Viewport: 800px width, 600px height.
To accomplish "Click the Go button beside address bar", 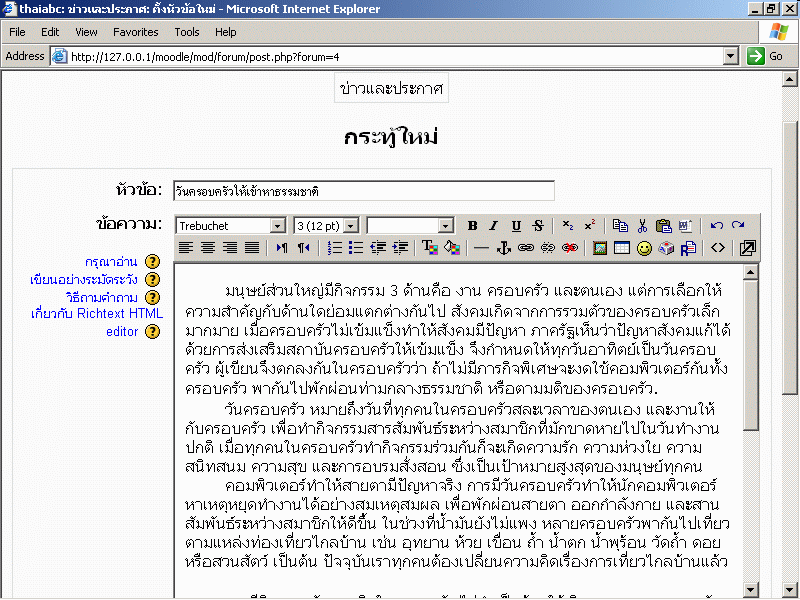I will pos(766,56).
